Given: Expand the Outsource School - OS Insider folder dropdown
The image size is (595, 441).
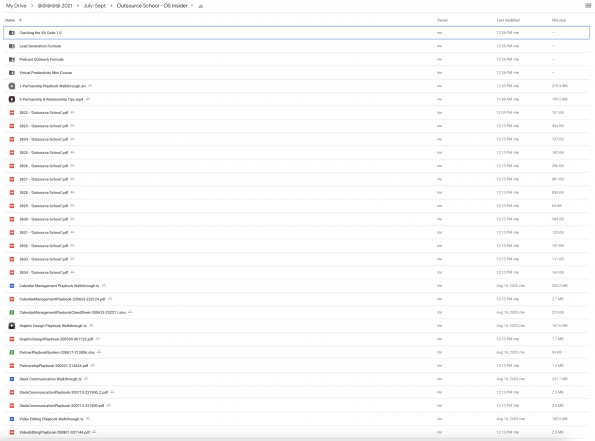Looking at the screenshot, I should (192, 6).
